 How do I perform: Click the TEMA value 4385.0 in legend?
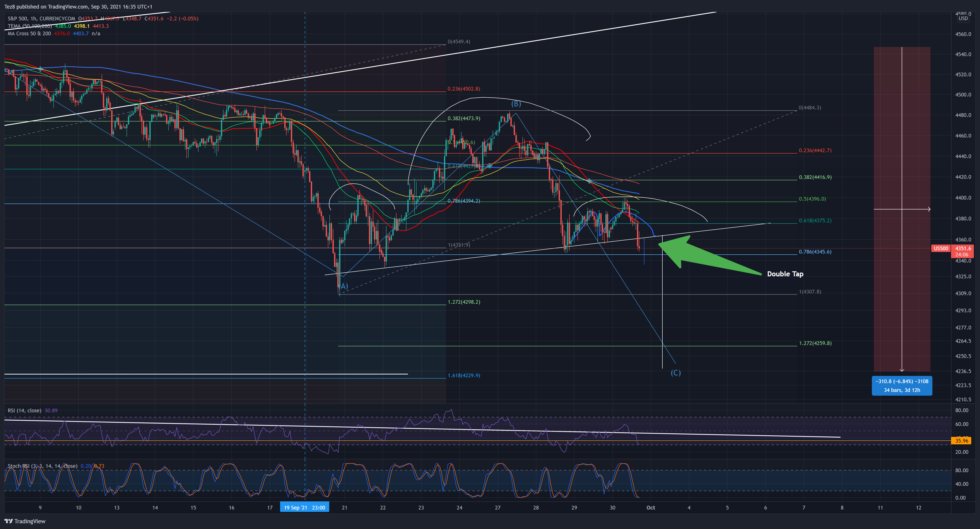63,26
